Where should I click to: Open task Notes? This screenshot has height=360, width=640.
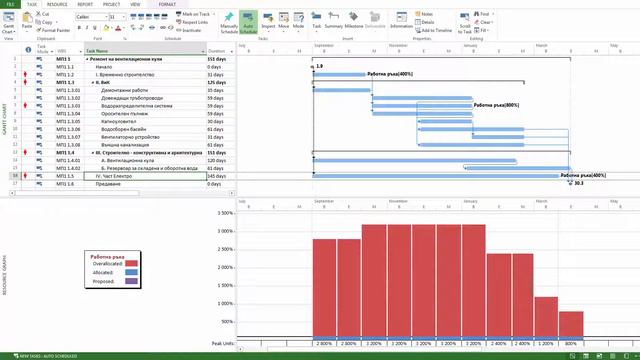tap(424, 14)
